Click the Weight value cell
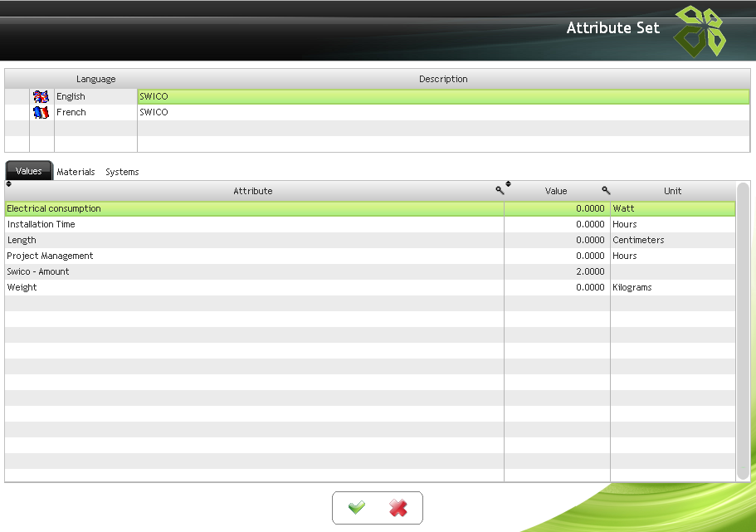Screen dimensions: 756x532 coord(557,287)
